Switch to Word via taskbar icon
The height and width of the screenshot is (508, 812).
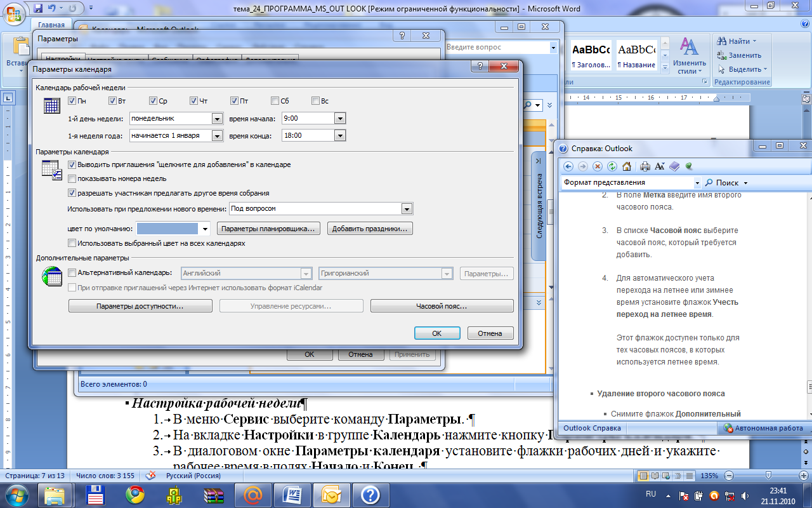(x=292, y=494)
